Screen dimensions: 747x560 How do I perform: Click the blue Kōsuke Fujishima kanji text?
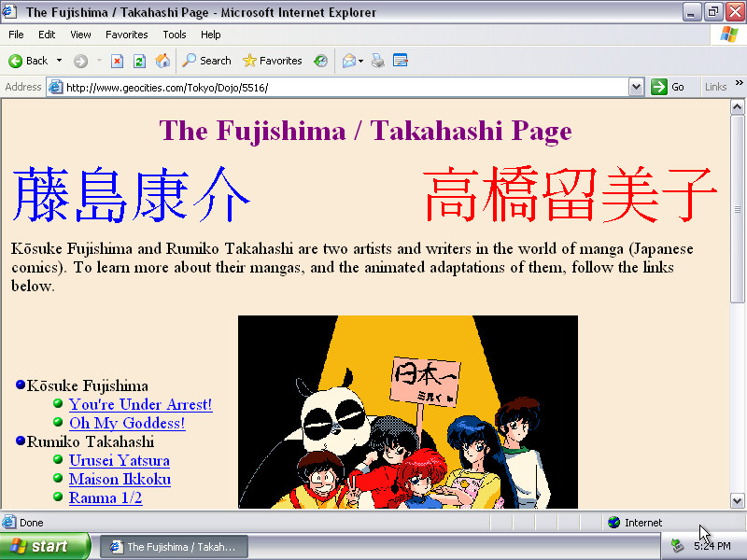click(131, 194)
